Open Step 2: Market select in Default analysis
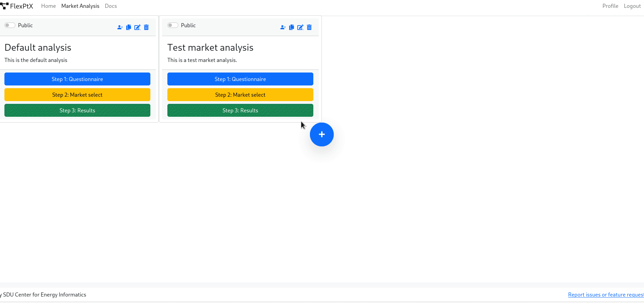644x303 pixels. [x=77, y=95]
